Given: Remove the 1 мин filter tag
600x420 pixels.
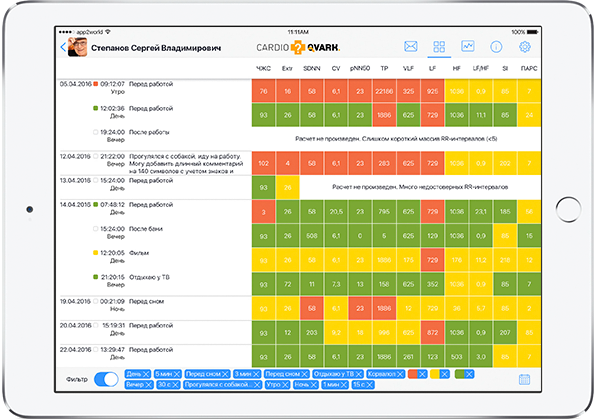Looking at the screenshot, I should [x=343, y=385].
